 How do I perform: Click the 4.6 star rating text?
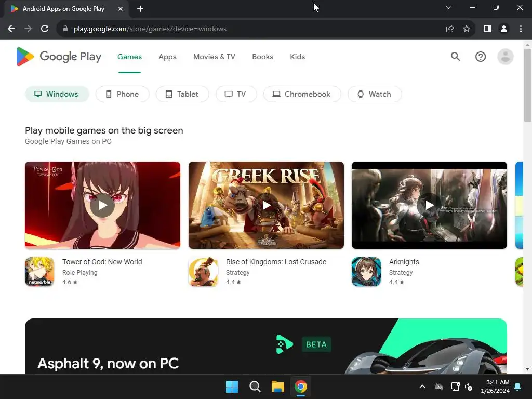tap(70, 282)
